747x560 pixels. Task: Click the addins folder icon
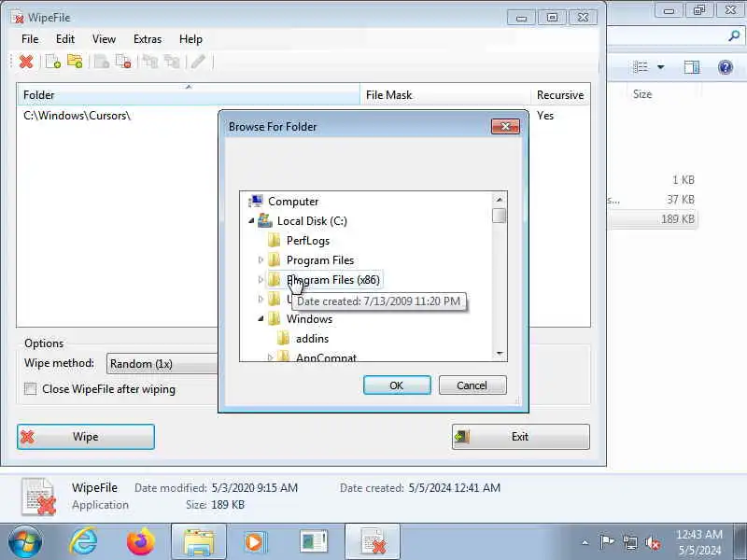click(x=283, y=339)
